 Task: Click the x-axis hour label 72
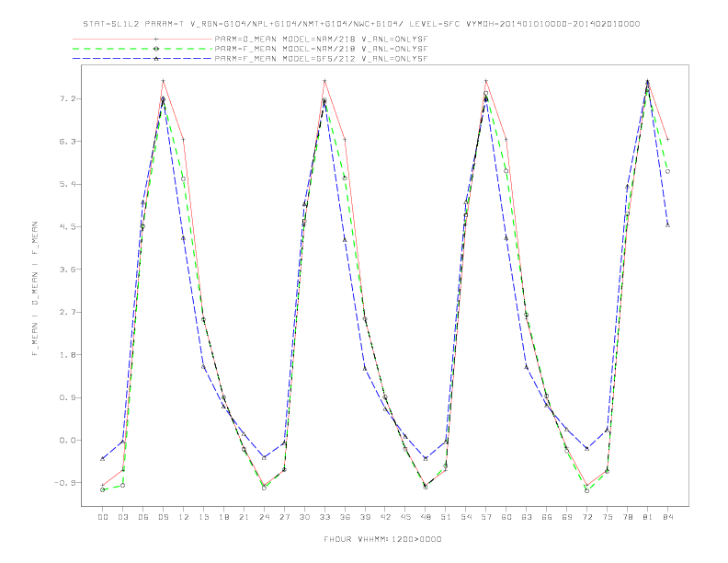(587, 517)
